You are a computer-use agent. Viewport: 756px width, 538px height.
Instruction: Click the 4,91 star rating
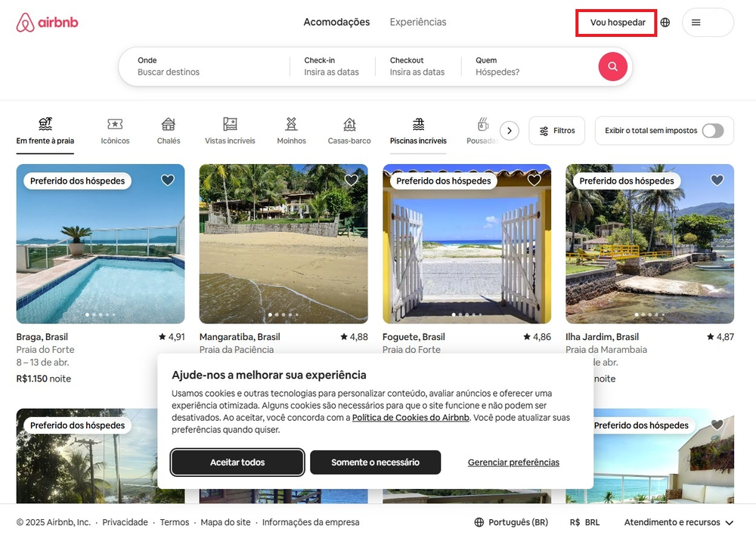click(x=172, y=337)
